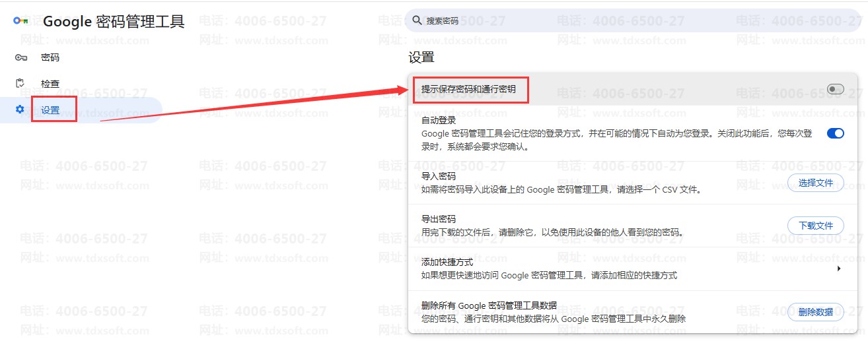Screen dimensions: 868x349
Task: Focus the 搜索密码 search field
Action: 634,20
